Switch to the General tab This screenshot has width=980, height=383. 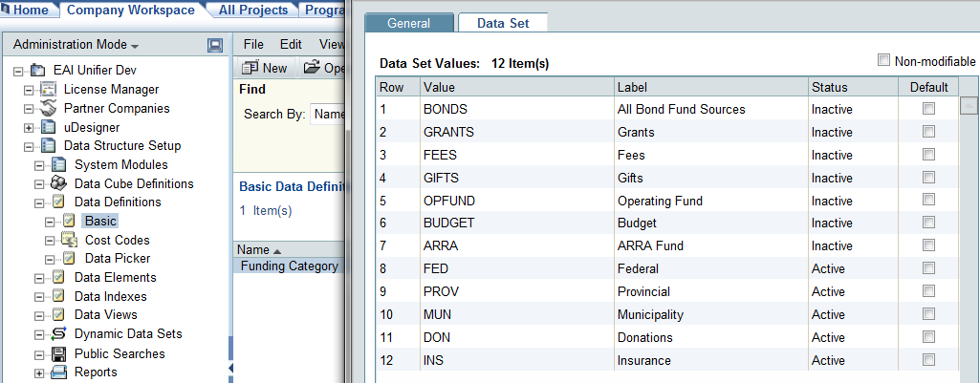point(408,23)
